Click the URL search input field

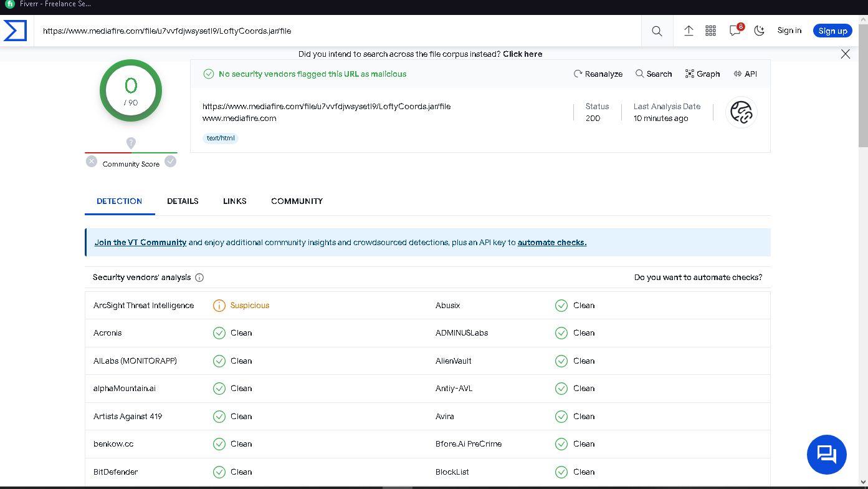(x=337, y=31)
